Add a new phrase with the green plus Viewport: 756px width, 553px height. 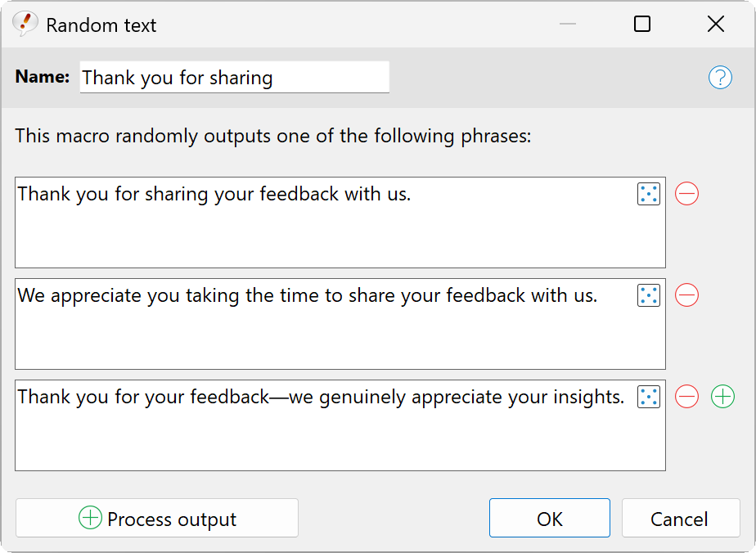pyautogui.click(x=722, y=397)
